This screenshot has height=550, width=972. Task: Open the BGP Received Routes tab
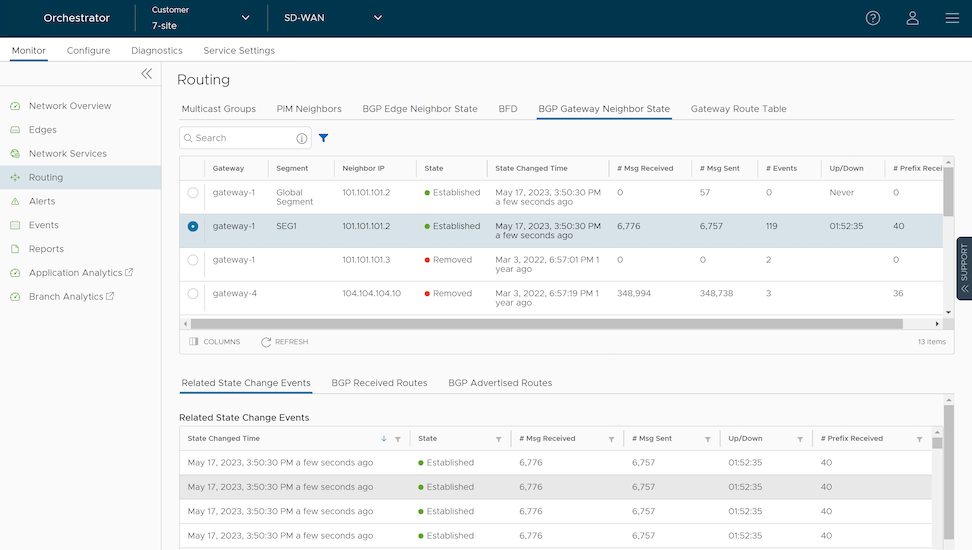379,383
